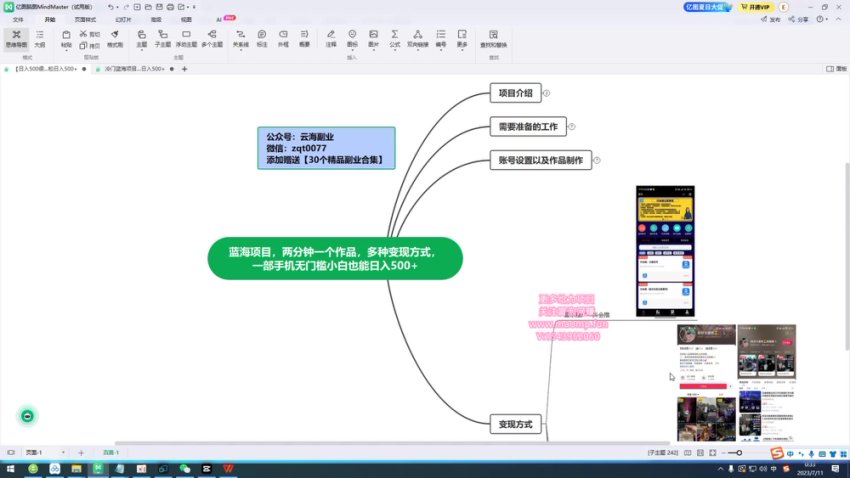Image resolution: width=850 pixels, height=478 pixels.
Task: Open the 页面-1 page selector dropdown
Action: pos(63,453)
